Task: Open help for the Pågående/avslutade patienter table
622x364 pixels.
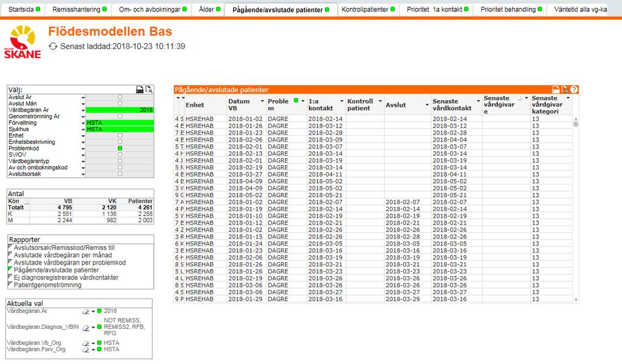Action: click(574, 90)
